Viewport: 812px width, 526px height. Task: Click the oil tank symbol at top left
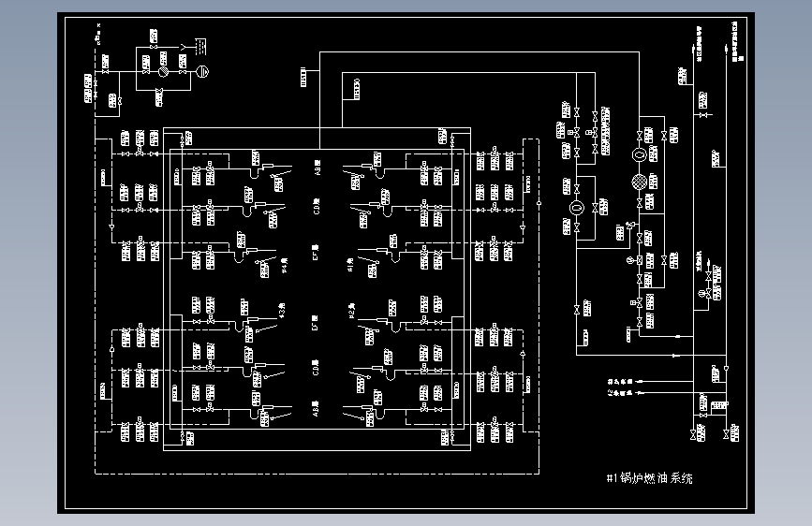pos(201,47)
